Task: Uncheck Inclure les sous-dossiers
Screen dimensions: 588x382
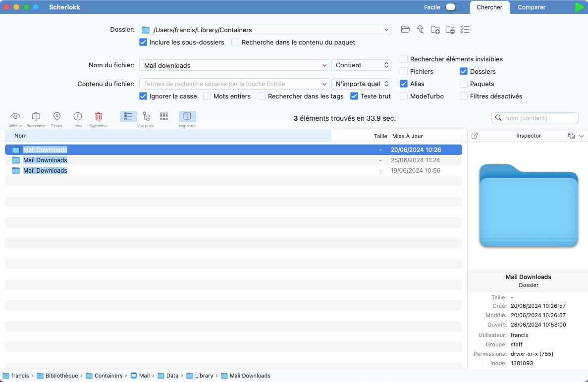Action: coord(143,43)
